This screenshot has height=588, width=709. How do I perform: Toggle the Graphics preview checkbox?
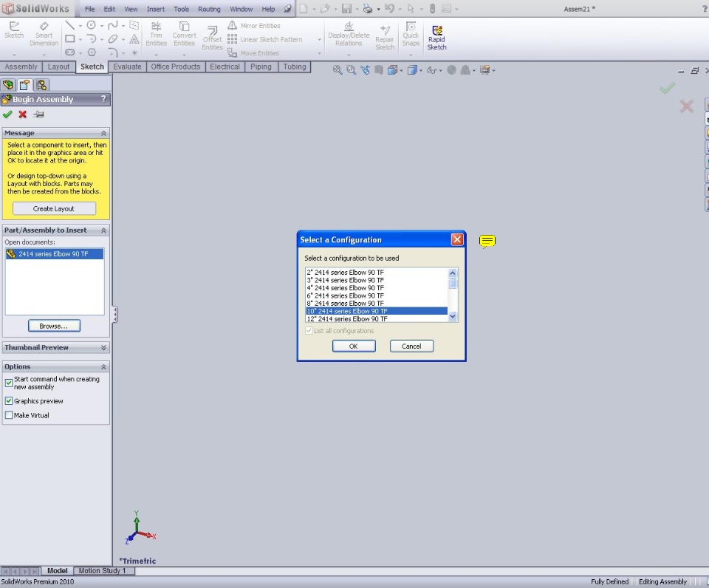click(x=9, y=401)
